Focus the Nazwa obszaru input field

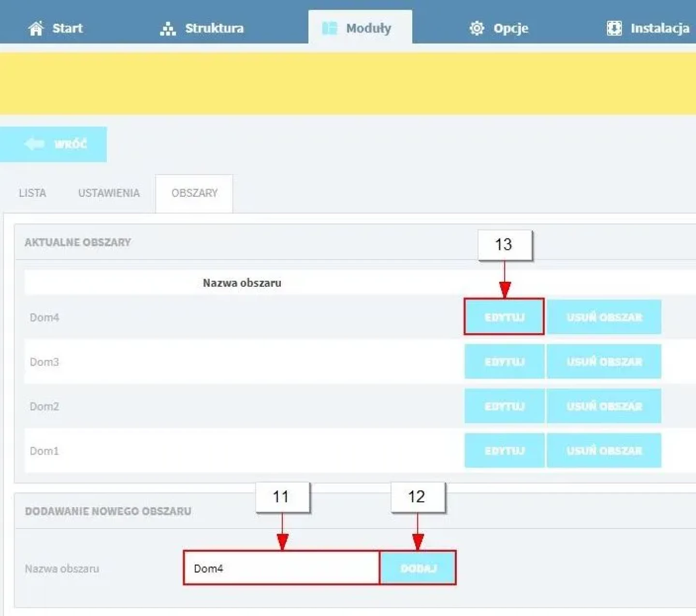[282, 568]
